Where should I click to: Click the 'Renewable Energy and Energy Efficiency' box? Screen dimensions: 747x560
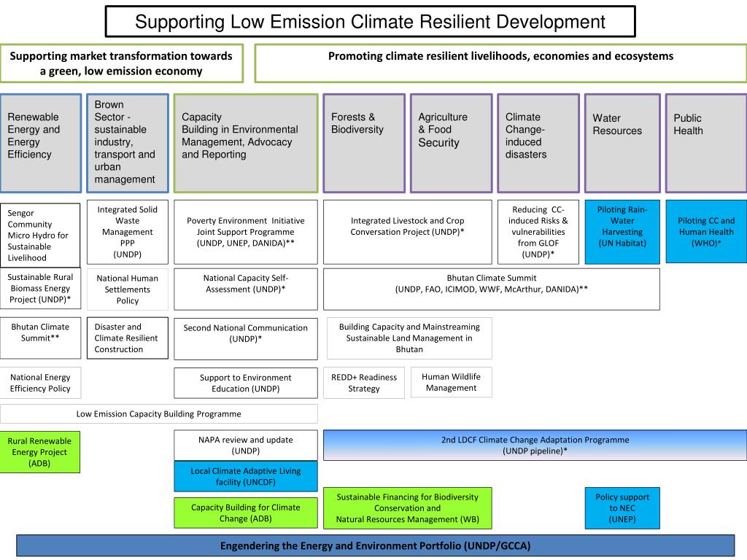41,144
